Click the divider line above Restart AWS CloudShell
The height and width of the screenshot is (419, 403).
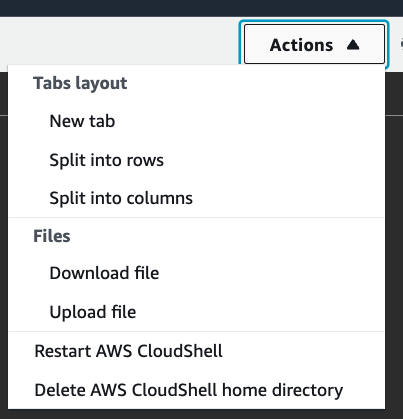coord(196,332)
